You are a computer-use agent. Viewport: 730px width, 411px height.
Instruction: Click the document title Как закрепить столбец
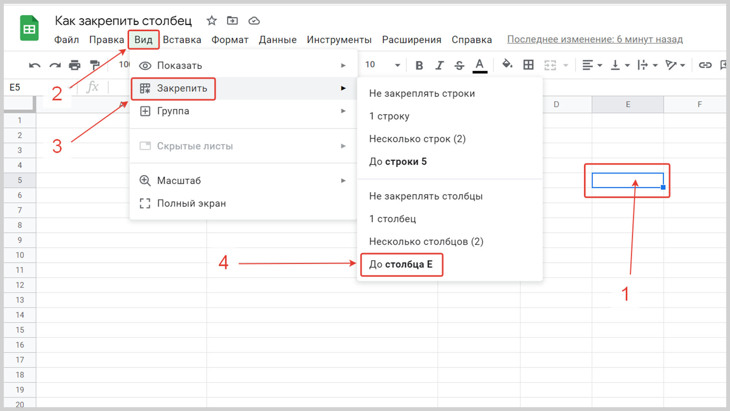coord(123,20)
